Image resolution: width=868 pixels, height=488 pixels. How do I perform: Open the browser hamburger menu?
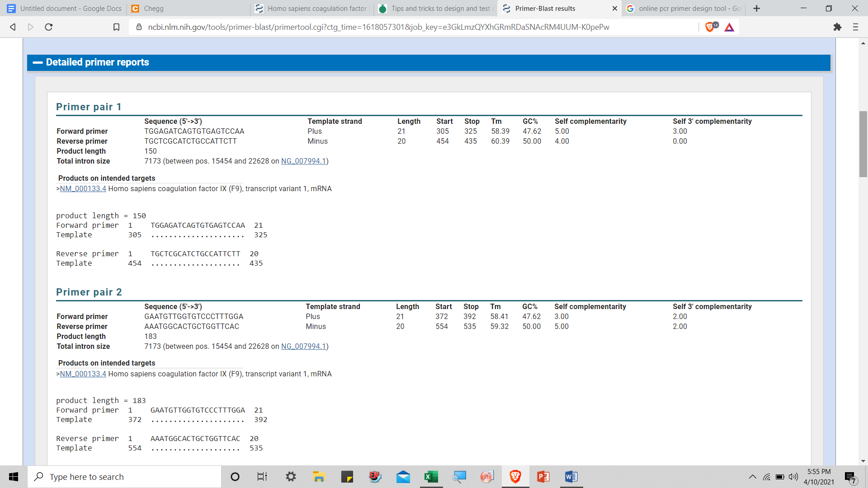coord(855,27)
